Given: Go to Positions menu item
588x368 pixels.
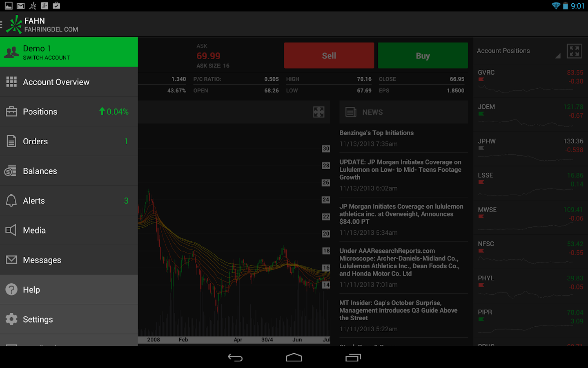Looking at the screenshot, I should (x=69, y=112).
